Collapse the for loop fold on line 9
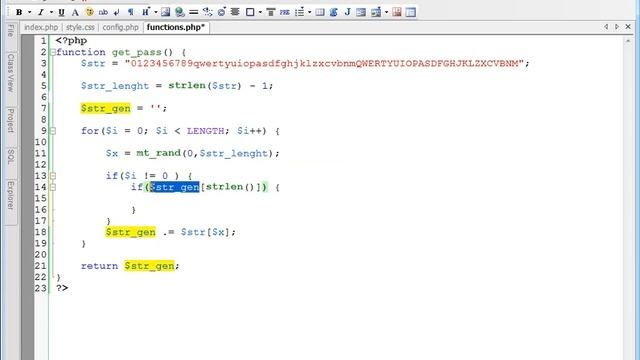Screen dimensions: 640x360 click(x=53, y=131)
